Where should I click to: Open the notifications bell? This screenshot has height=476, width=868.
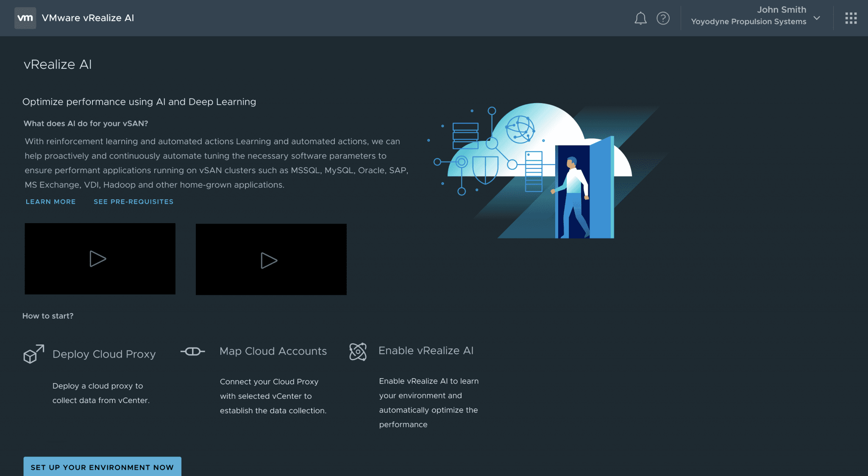coord(640,18)
